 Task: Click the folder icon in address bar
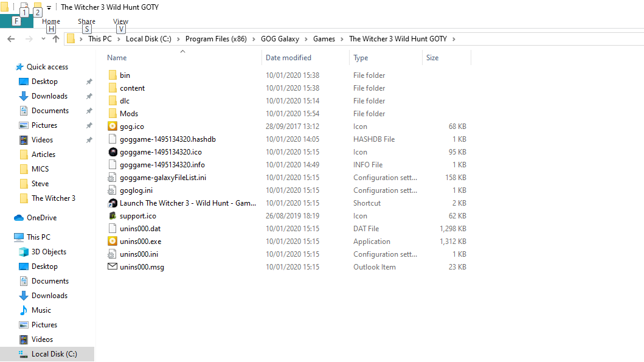(x=71, y=39)
